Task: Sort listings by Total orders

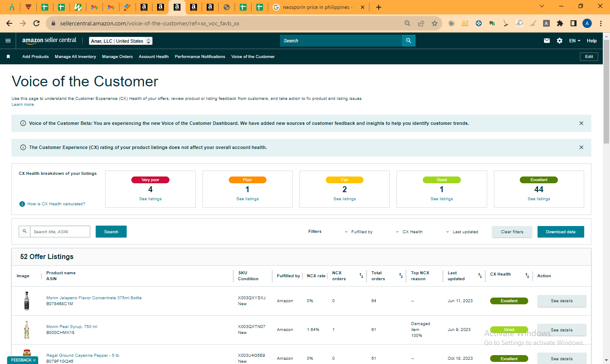Action: tap(401, 276)
